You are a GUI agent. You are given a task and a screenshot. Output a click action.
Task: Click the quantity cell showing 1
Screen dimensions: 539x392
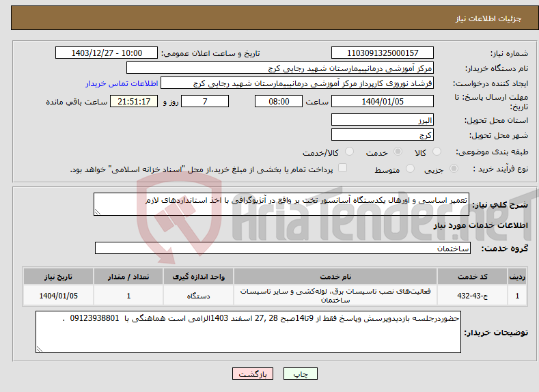[x=128, y=296]
